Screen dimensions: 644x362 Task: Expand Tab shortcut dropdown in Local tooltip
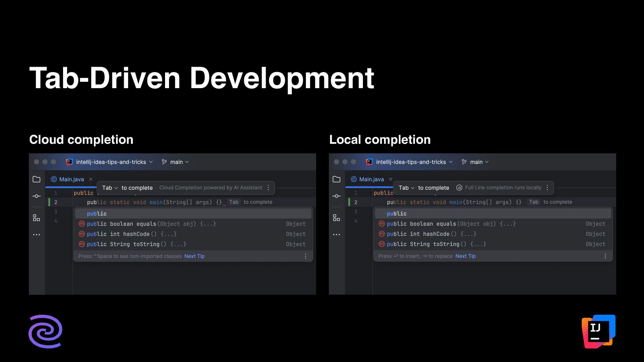click(407, 188)
